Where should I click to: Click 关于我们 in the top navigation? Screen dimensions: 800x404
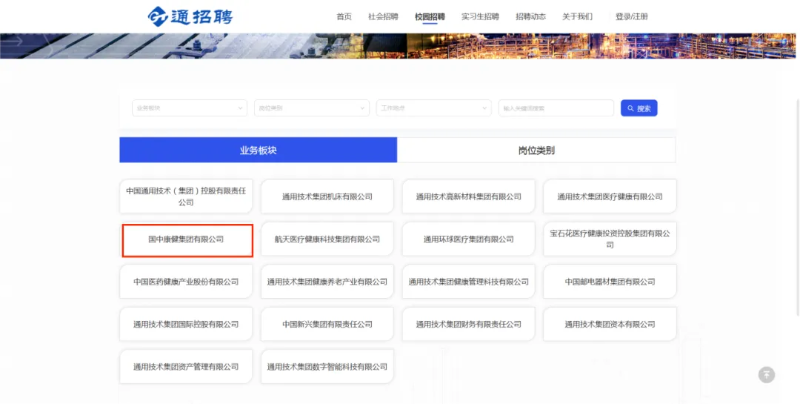(577, 17)
